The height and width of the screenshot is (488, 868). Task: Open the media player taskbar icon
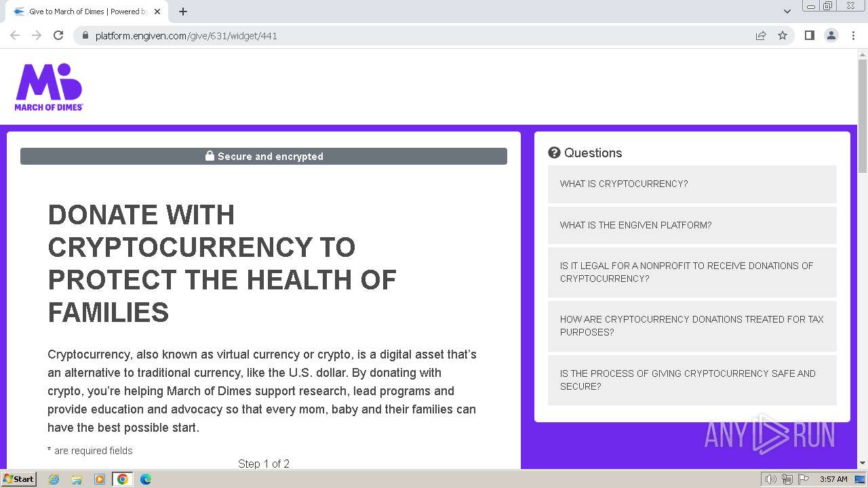click(100, 479)
